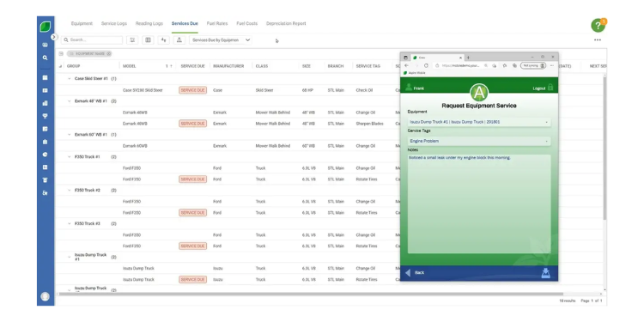644x322 pixels.
Task: Click the Frank user icon in mobile window
Action: pos(408,88)
